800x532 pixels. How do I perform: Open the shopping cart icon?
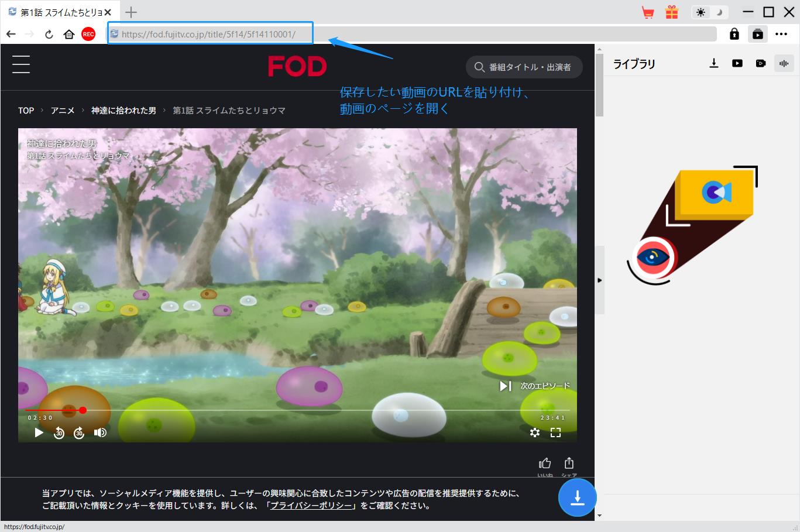point(648,12)
